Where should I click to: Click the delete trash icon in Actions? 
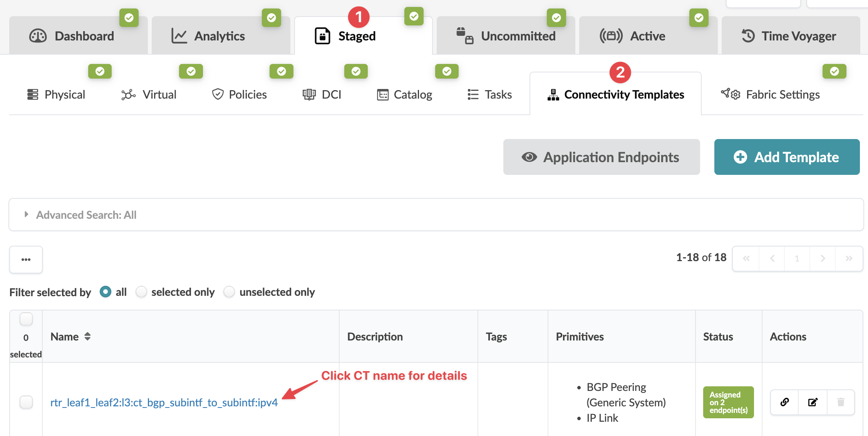click(x=841, y=402)
